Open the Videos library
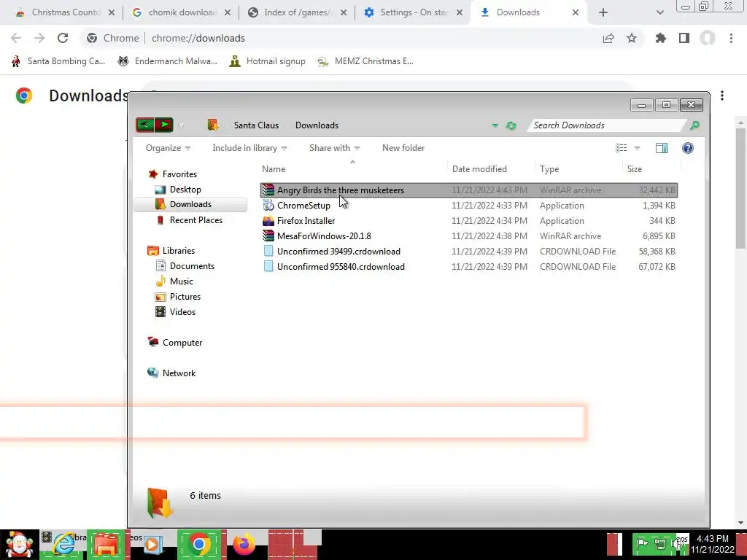747x560 pixels. point(182,312)
